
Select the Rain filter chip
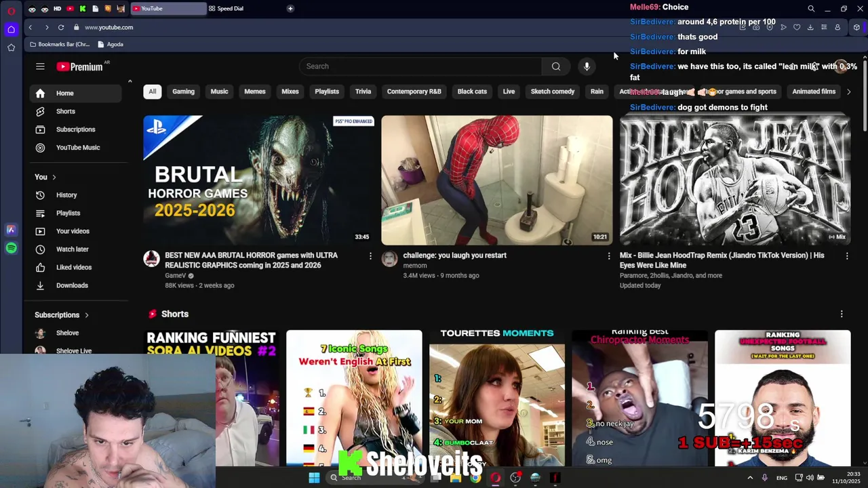click(x=597, y=91)
